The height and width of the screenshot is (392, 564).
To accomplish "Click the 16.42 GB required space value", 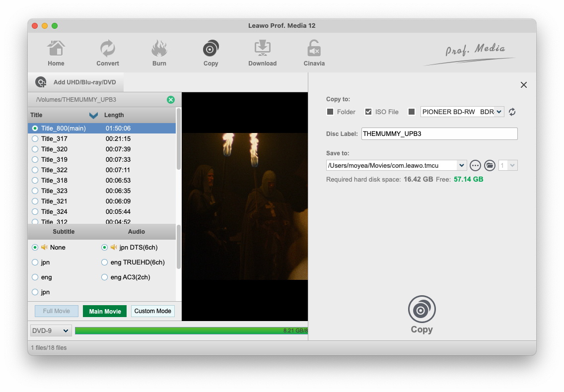I will tap(419, 180).
